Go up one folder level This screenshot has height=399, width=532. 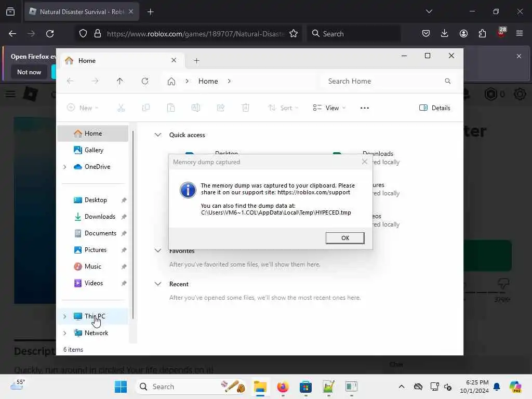tap(120, 81)
